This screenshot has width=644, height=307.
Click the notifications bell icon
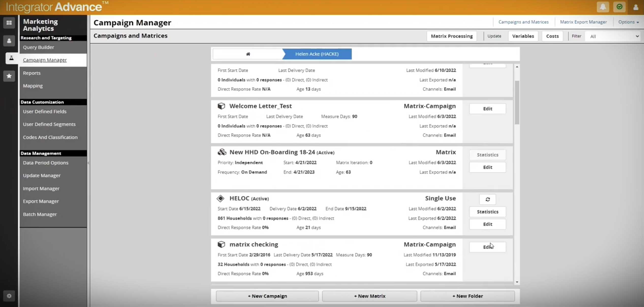click(603, 7)
